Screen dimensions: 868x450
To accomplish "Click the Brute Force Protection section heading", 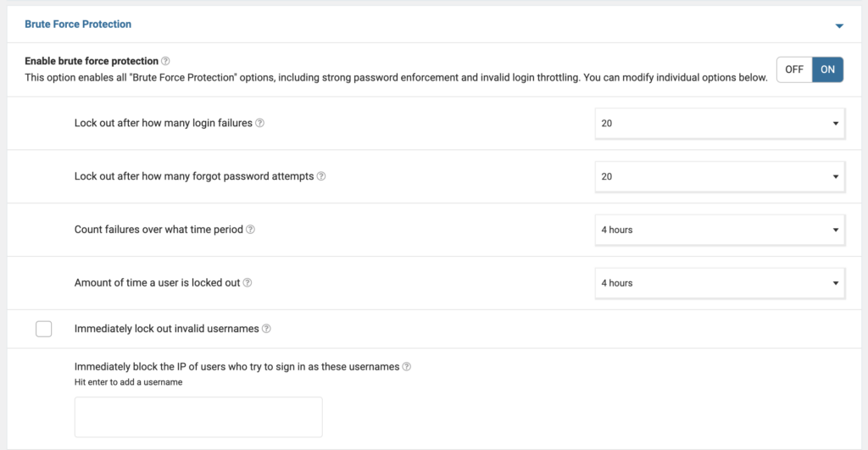I will click(78, 25).
